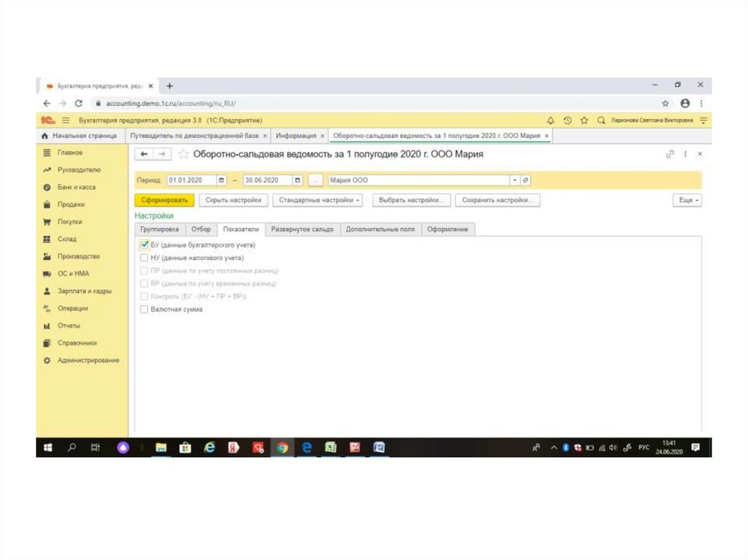Uncheck БУ (данные бухгалтерского учета) checkbox
Screen dimensions: 748x560
(x=145, y=245)
